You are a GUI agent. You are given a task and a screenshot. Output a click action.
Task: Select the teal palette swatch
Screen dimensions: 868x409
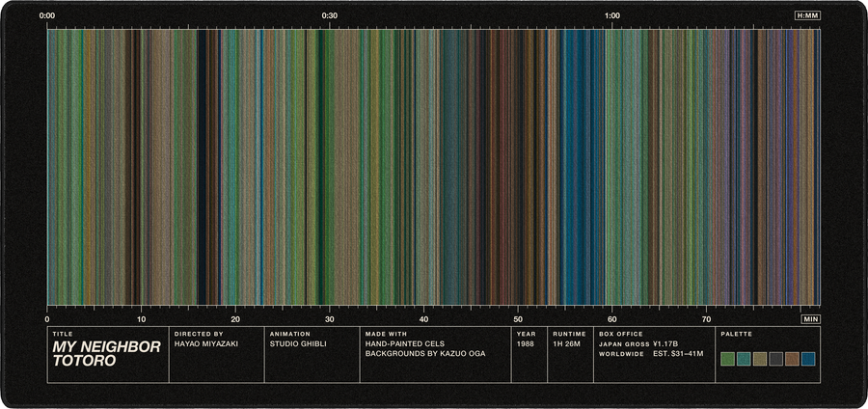point(744,359)
